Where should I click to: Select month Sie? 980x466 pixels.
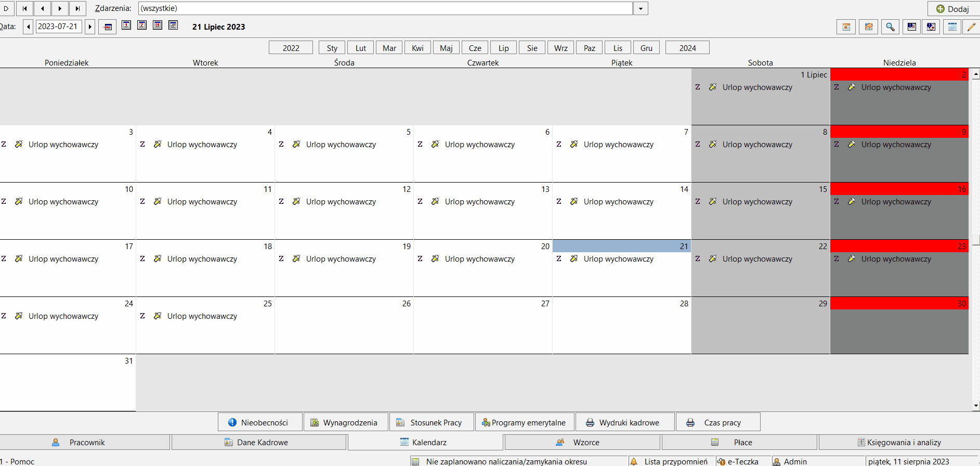pyautogui.click(x=532, y=48)
